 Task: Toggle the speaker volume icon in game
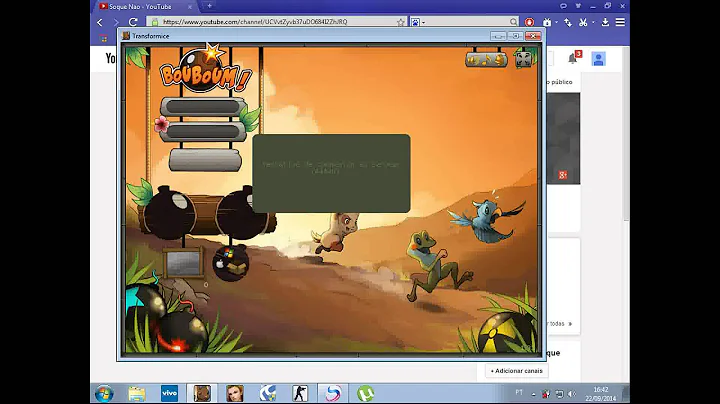coord(500,60)
